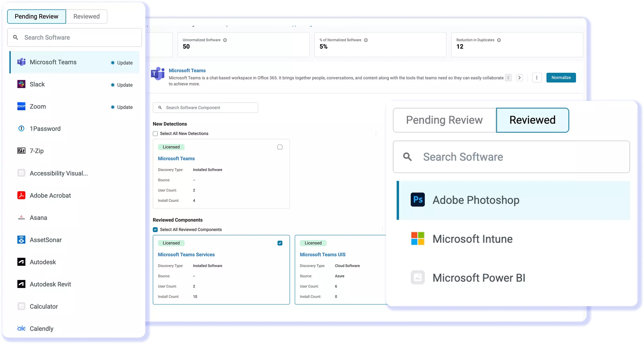Click the Adobe Photoshop Ps icon
Screen dimensions: 644x344
[x=418, y=200]
